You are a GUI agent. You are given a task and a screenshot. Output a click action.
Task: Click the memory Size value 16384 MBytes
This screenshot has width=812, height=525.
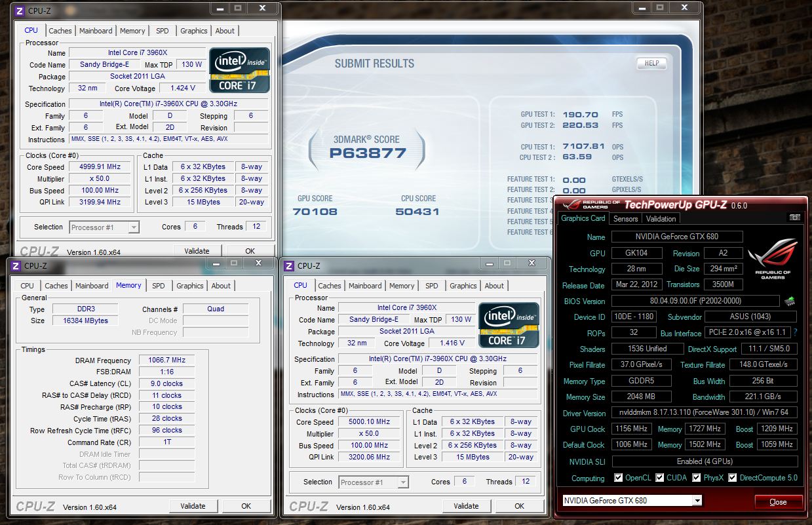click(x=85, y=321)
